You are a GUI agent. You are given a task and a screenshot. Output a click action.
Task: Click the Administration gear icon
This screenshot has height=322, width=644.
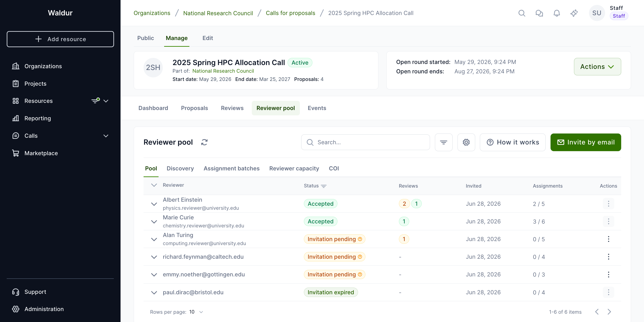(x=16, y=309)
